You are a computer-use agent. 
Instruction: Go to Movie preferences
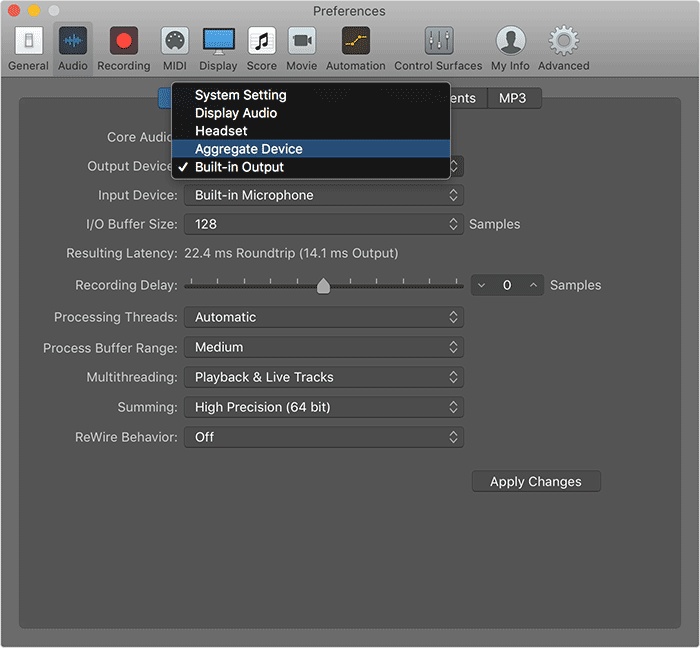(x=302, y=48)
